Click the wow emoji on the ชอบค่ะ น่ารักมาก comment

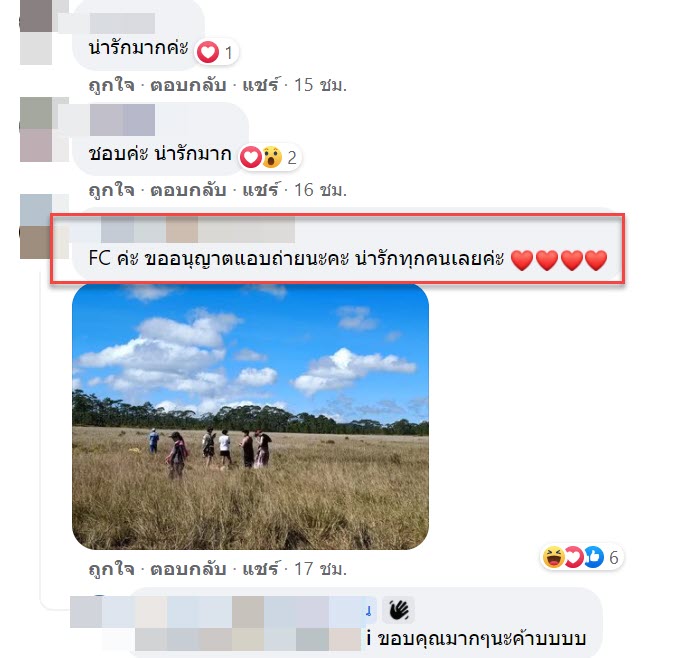tap(272, 157)
